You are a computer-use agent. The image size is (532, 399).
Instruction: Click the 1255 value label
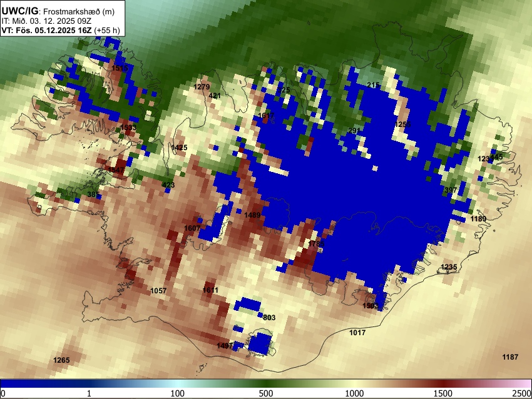(x=402, y=124)
